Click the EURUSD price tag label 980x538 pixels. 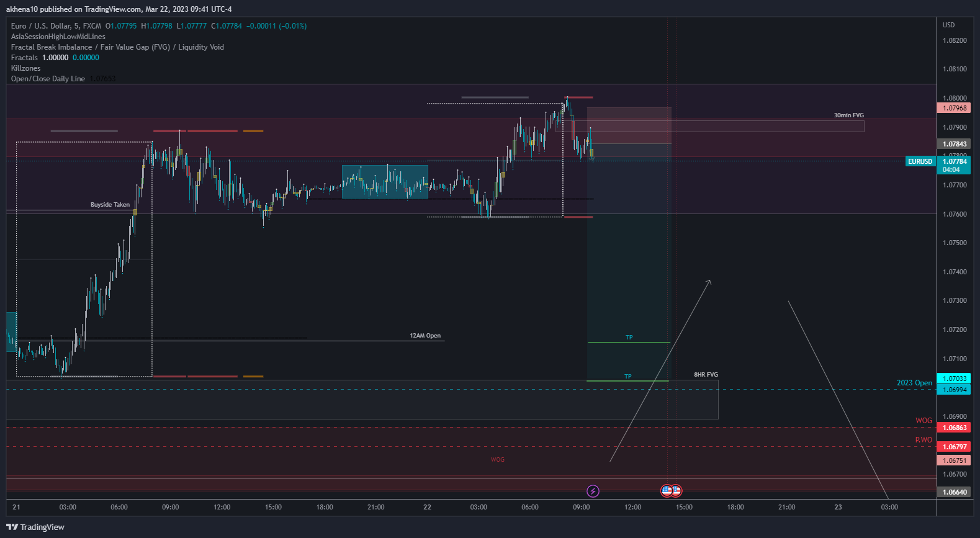pos(920,161)
